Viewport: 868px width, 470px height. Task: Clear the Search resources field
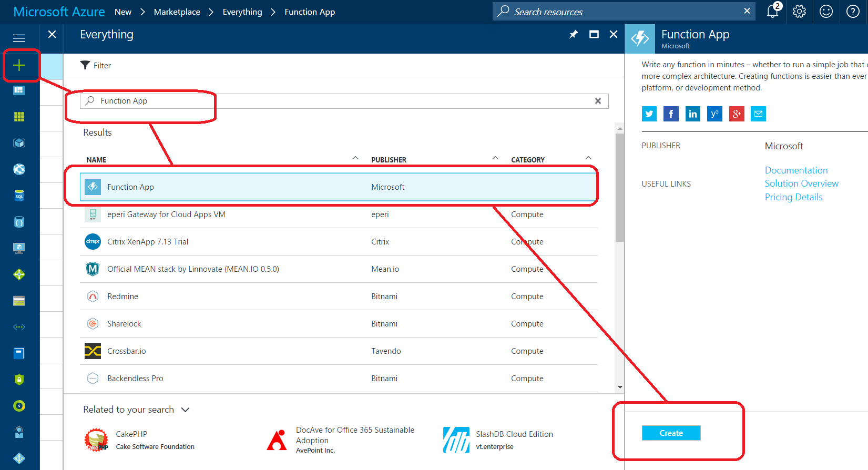pyautogui.click(x=747, y=11)
